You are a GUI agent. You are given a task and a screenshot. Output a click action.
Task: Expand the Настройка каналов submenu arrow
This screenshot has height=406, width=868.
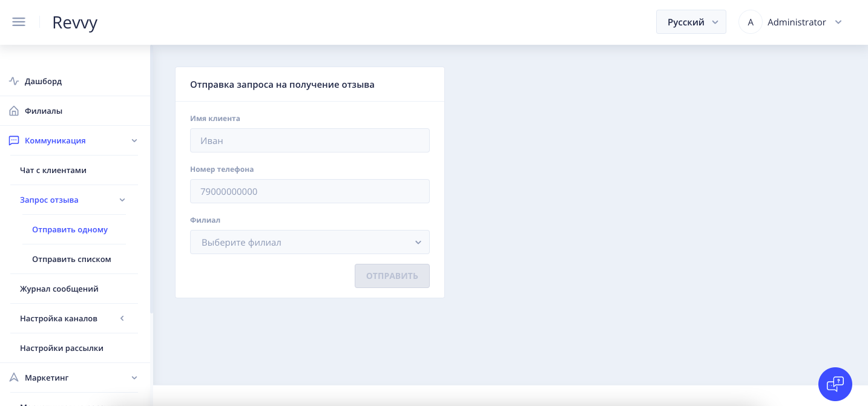tap(122, 318)
